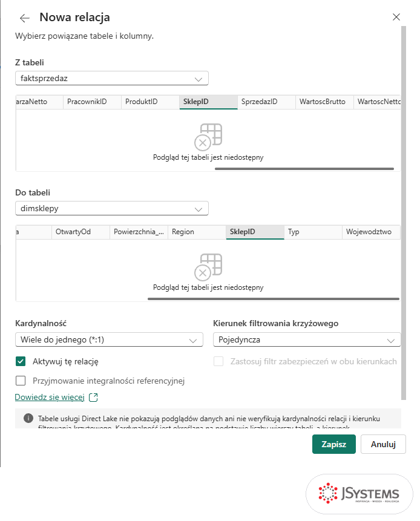Click the Anuluj button

(383, 444)
